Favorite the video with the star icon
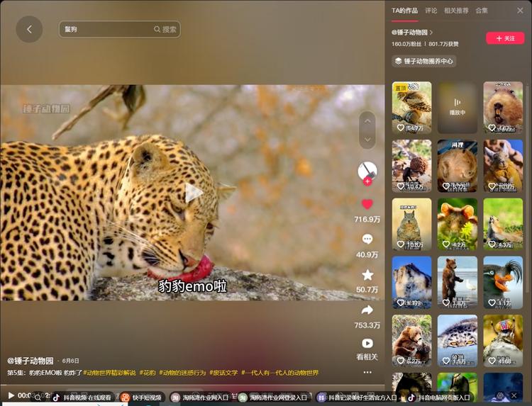The image size is (532, 406). tap(367, 275)
